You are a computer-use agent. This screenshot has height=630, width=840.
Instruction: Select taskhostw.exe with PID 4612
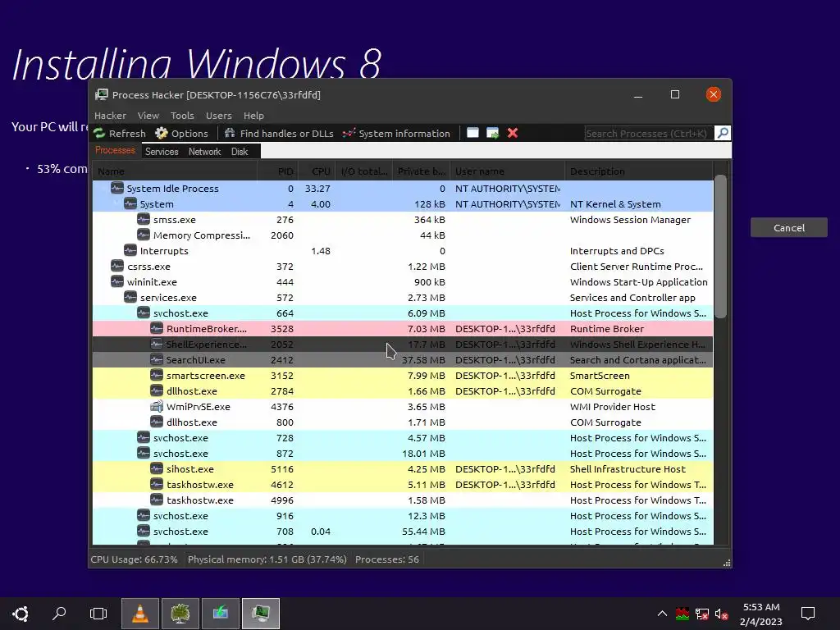(x=402, y=484)
